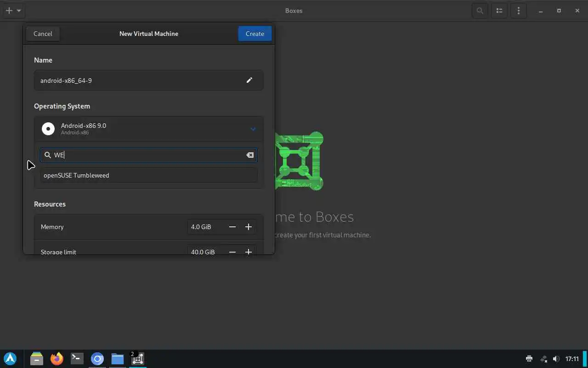
Task: Launch Firefox from the taskbar
Action: 57,358
